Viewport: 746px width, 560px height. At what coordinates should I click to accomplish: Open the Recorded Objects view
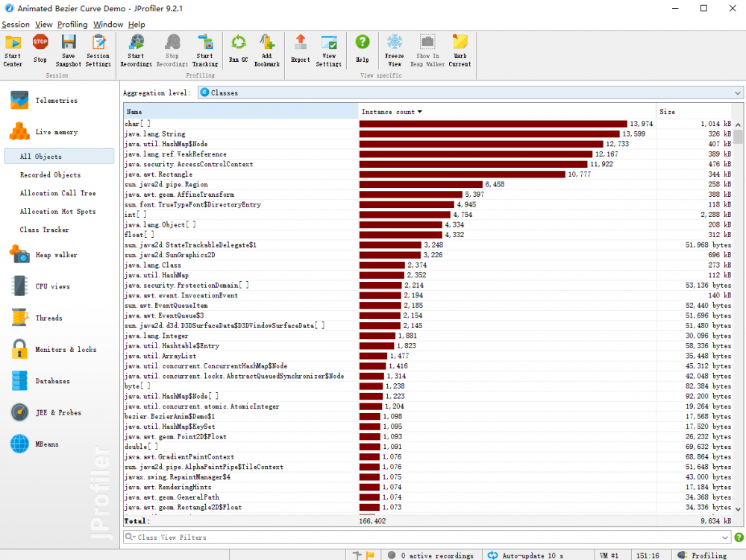(50, 175)
